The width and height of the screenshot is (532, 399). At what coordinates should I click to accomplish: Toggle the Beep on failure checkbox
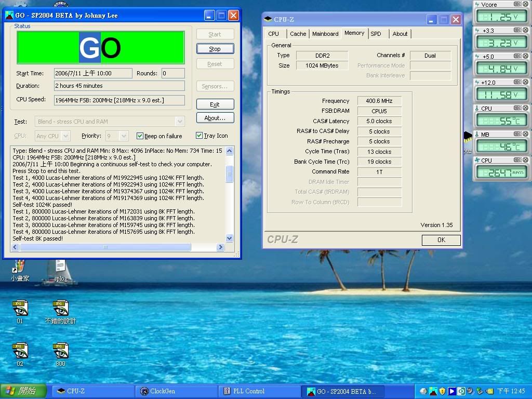point(139,136)
